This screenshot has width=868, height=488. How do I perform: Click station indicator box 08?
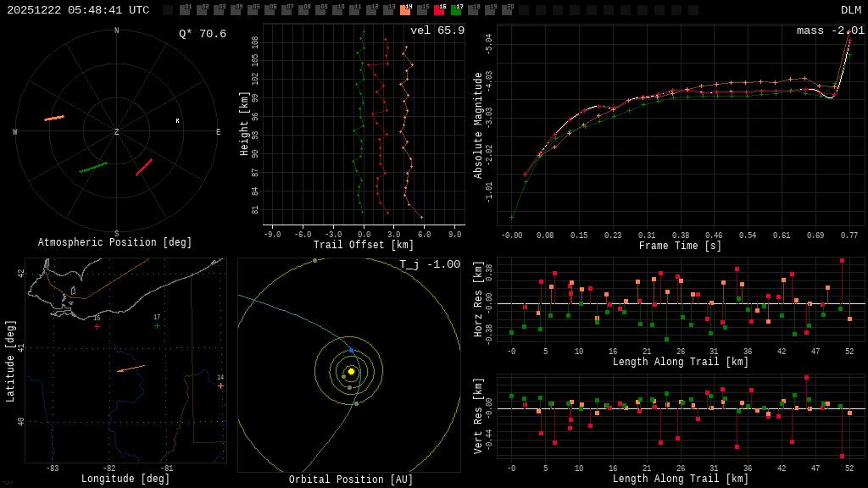[x=303, y=10]
